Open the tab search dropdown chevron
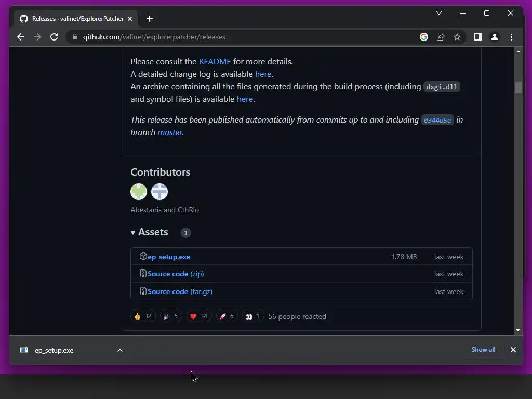The image size is (532, 399). point(438,13)
